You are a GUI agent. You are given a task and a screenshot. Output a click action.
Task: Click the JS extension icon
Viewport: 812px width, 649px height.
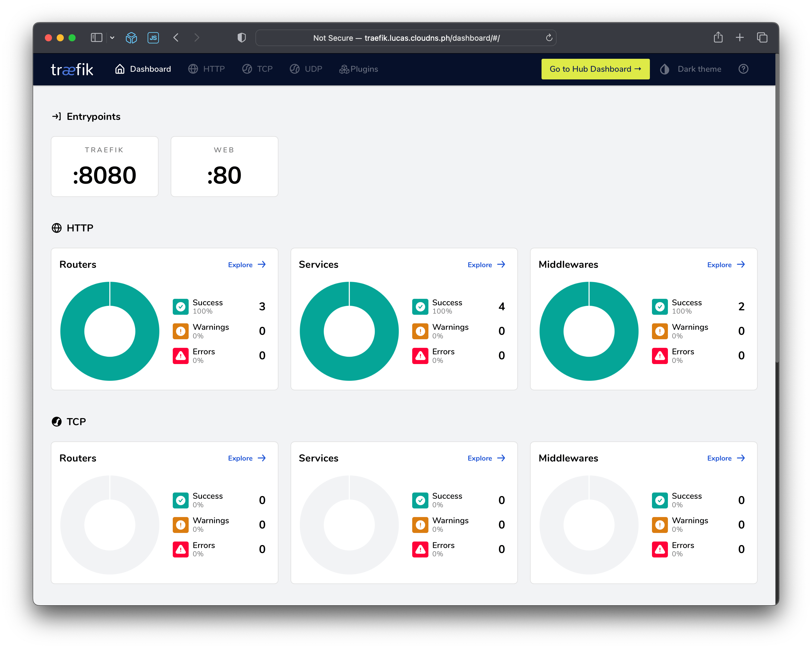coord(153,38)
